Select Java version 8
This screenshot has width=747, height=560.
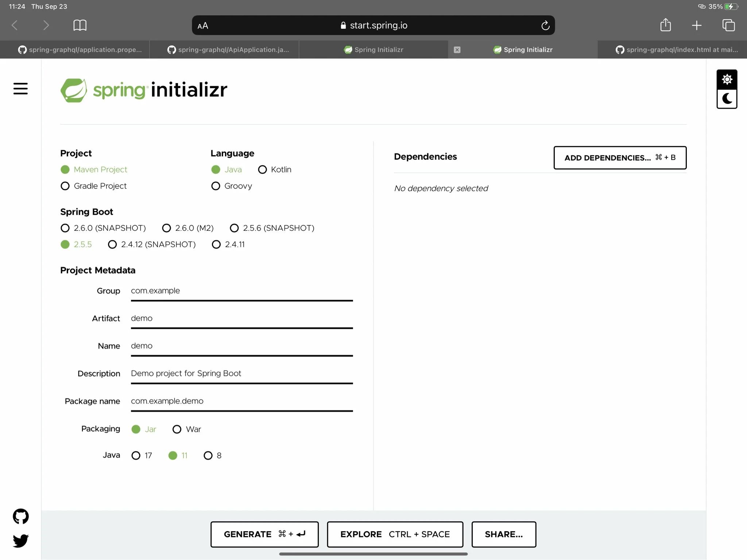click(x=213, y=455)
